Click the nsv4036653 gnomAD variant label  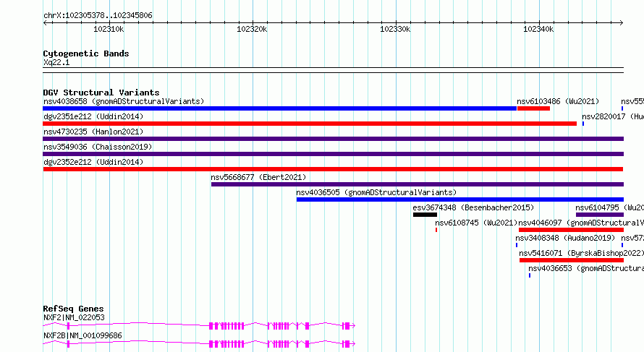586,268
